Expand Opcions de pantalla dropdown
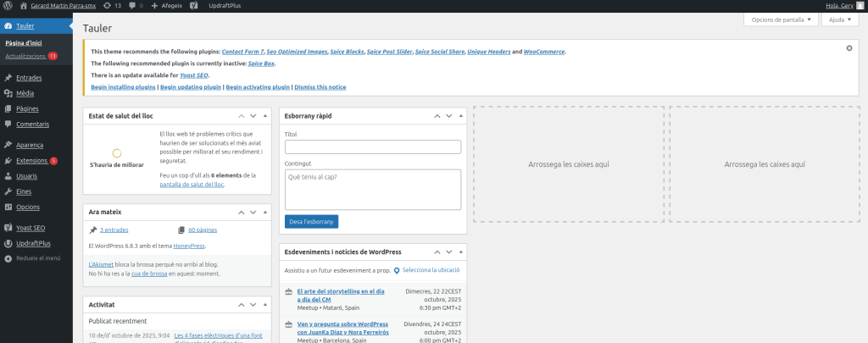This screenshot has width=868, height=343. coord(781,19)
